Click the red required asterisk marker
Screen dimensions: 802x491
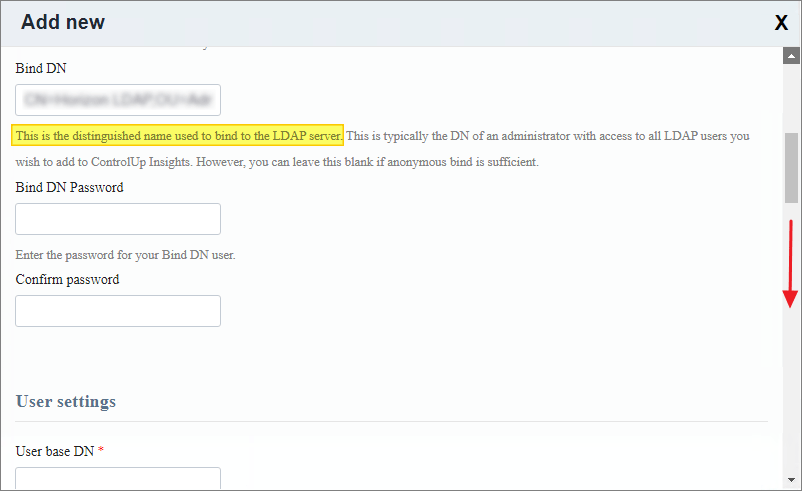click(101, 451)
